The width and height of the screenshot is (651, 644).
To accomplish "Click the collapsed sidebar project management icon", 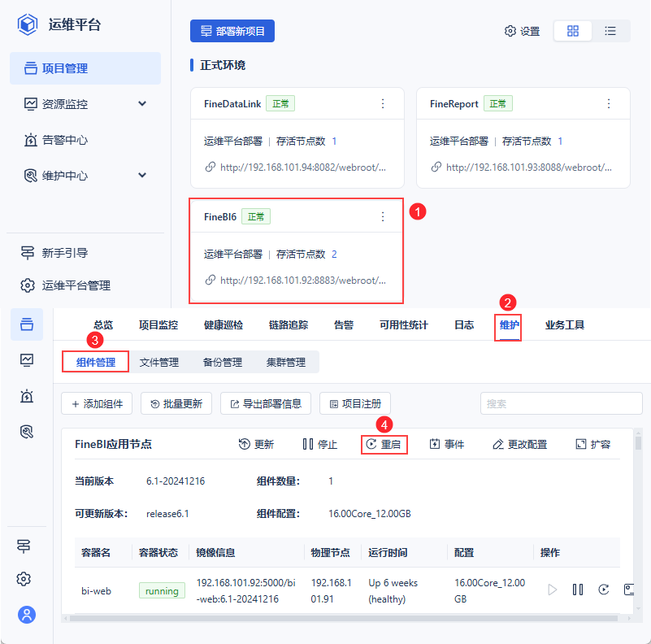I will click(27, 324).
